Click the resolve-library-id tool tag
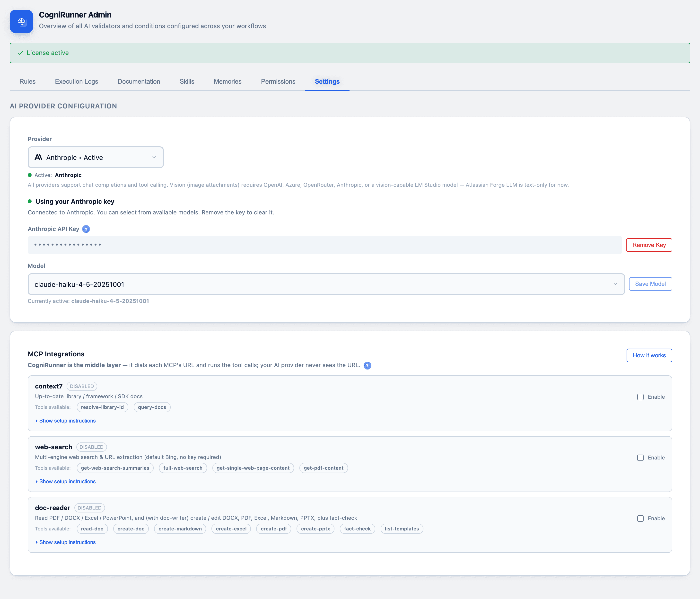 point(102,407)
